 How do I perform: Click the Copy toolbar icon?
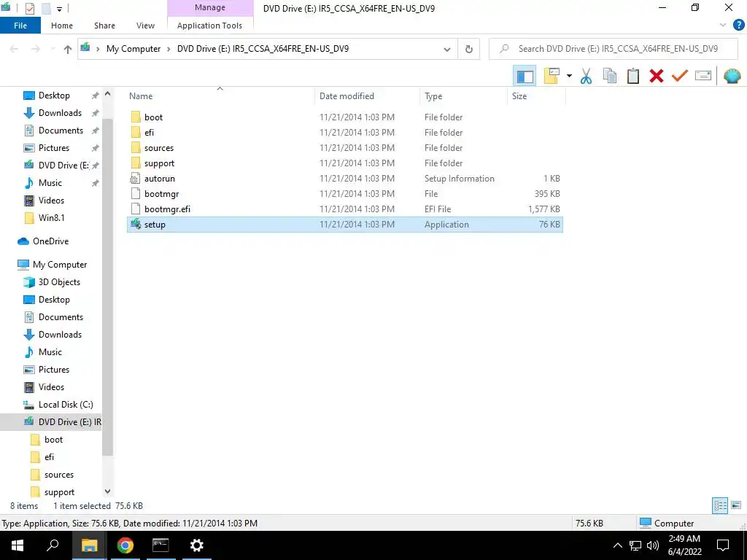pyautogui.click(x=609, y=76)
